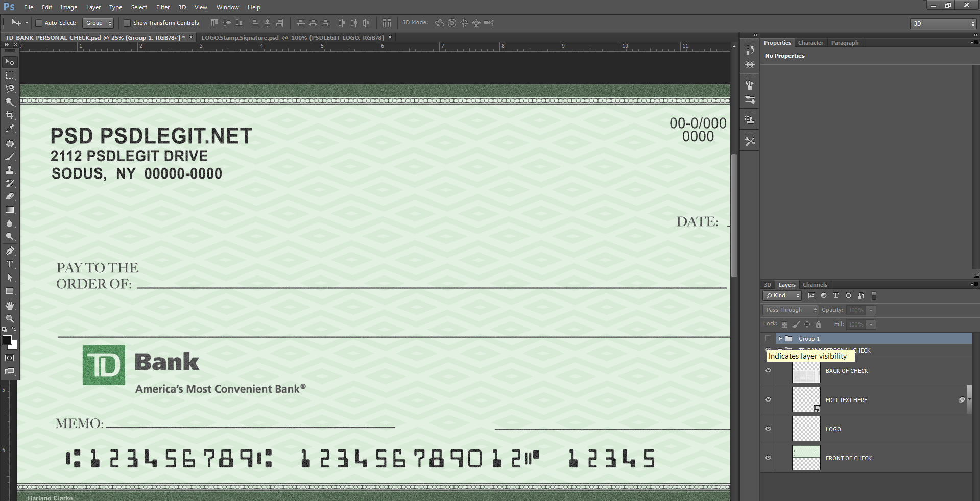Image resolution: width=980 pixels, height=501 pixels.
Task: Open the Kind filter dropdown
Action: tap(782, 296)
